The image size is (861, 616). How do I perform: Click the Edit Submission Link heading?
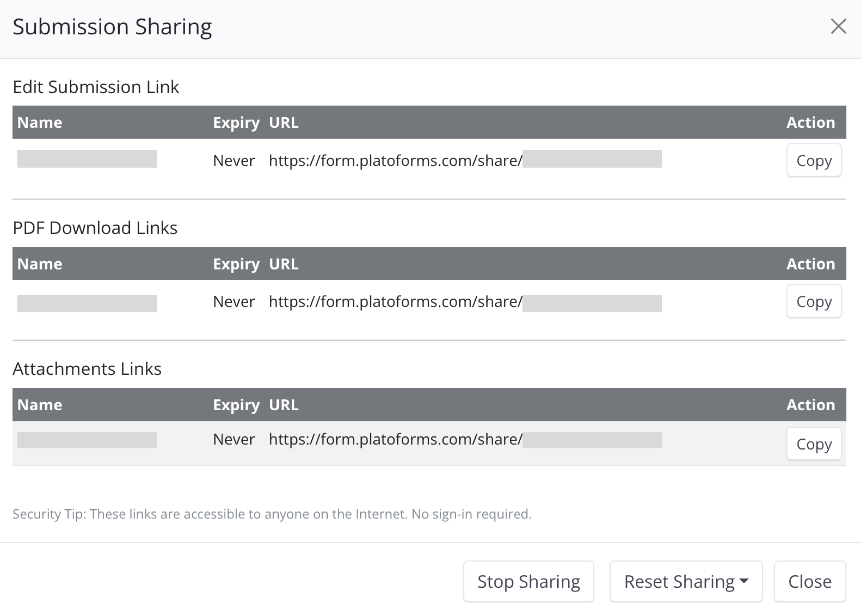95,87
